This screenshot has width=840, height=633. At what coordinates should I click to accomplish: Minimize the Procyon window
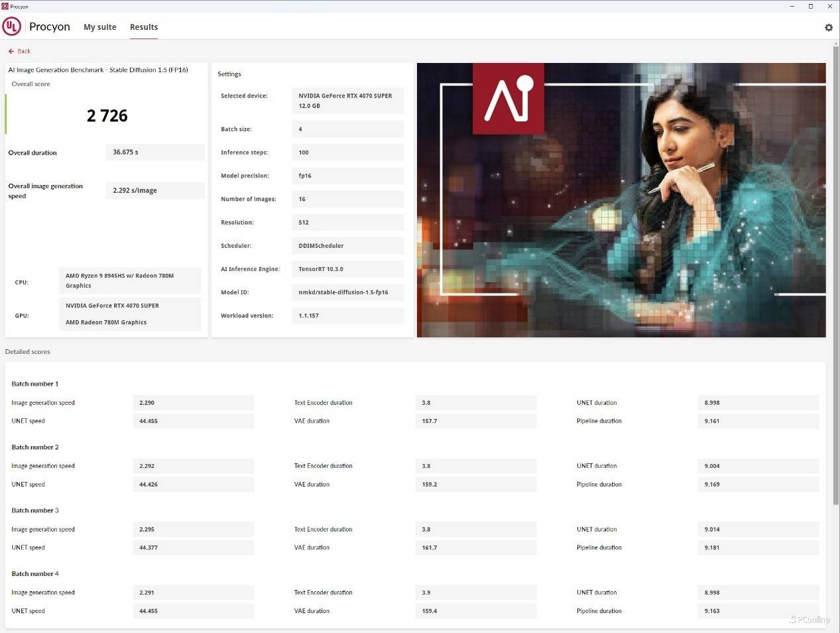coord(792,6)
